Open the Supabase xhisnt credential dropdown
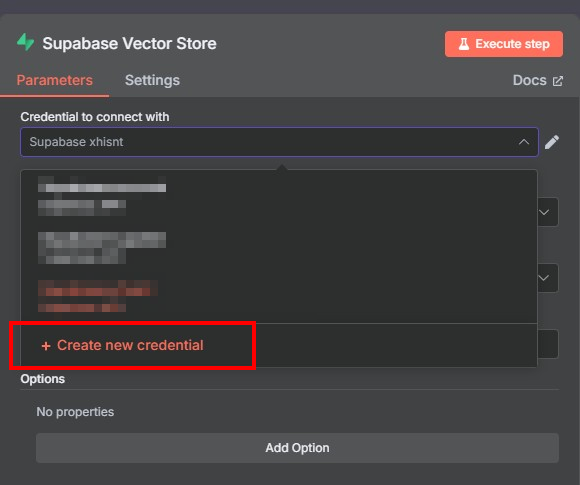580x485 pixels. click(279, 142)
